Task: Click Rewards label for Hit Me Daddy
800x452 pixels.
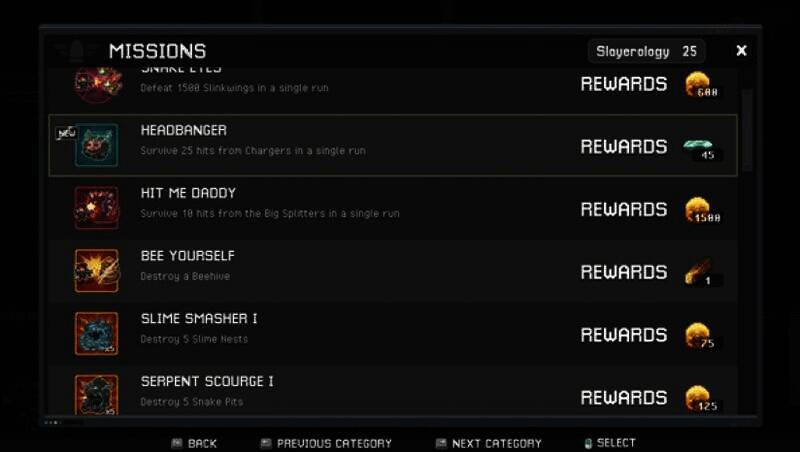Action: (x=623, y=209)
